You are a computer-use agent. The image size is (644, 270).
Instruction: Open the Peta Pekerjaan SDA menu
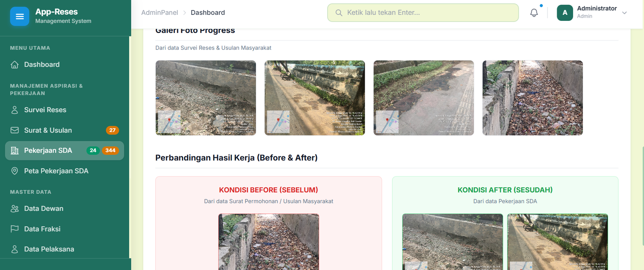(64, 171)
